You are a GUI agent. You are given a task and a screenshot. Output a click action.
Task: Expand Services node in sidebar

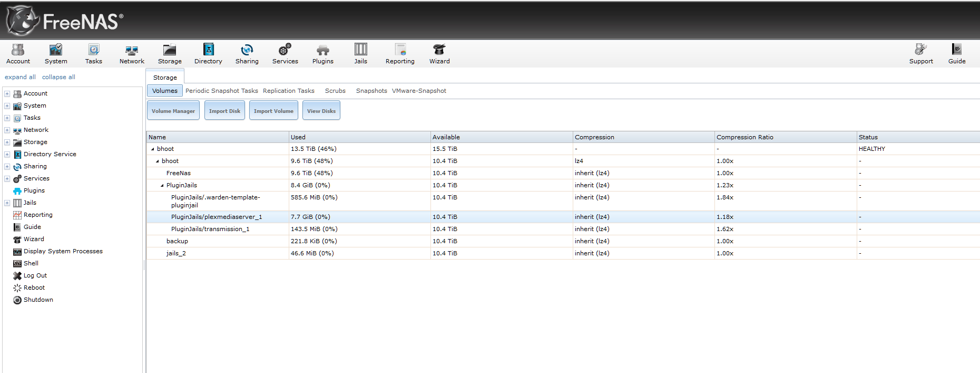tap(7, 178)
